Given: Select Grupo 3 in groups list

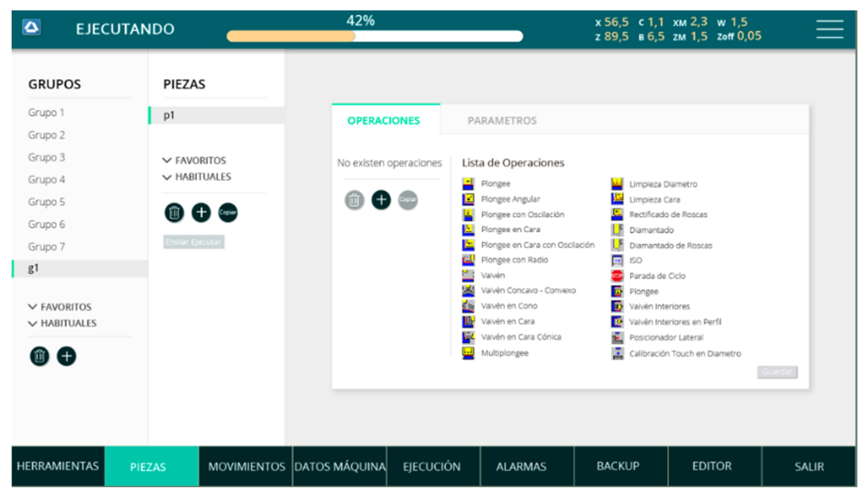Looking at the screenshot, I should pos(47,157).
